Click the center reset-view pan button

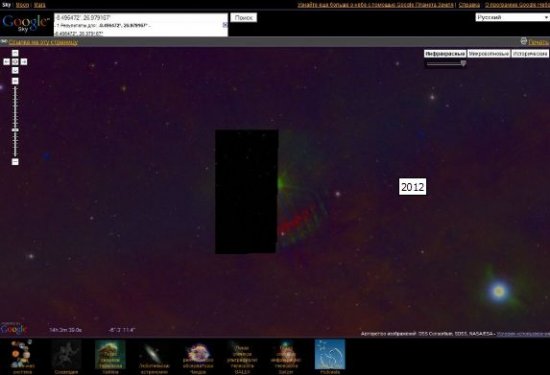point(15,62)
